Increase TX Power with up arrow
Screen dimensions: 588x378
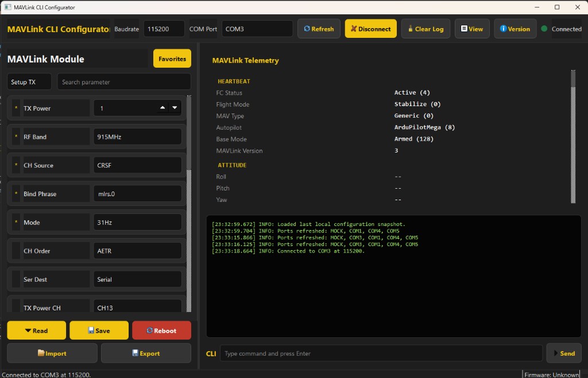(x=163, y=108)
